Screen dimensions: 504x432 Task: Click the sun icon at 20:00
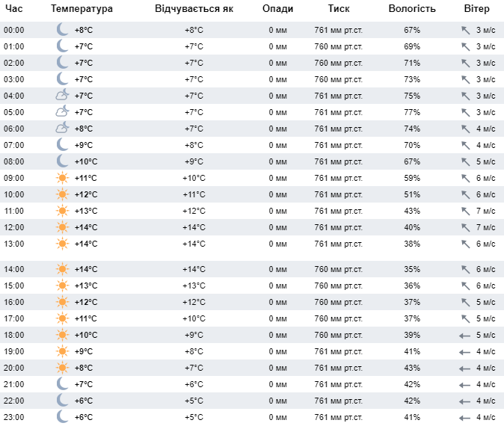pyautogui.click(x=62, y=368)
